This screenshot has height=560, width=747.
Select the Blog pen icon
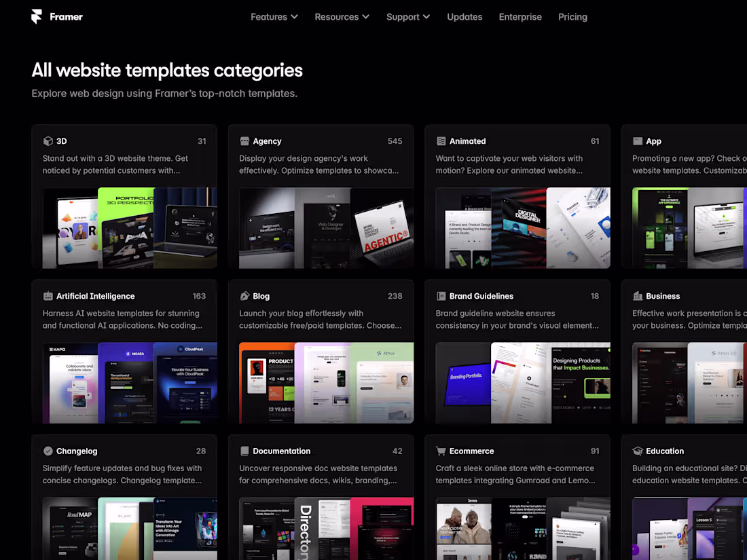243,295
